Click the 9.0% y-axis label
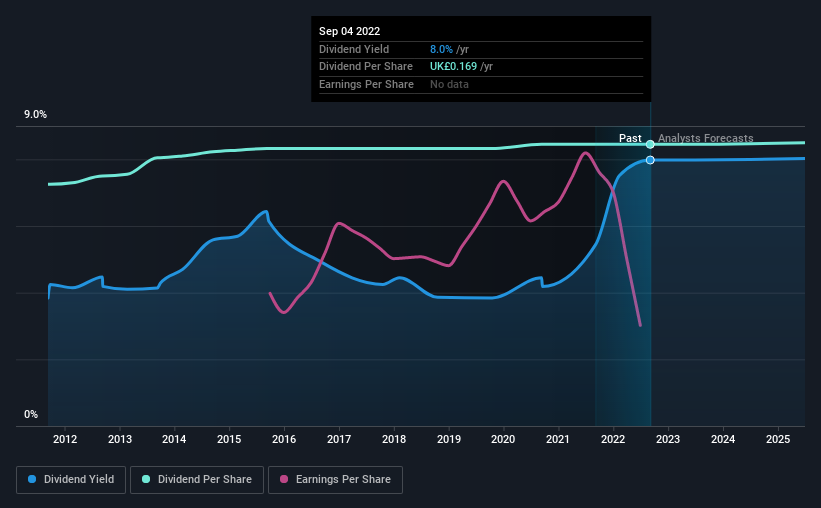Viewport: 821px width, 508px height. 35,115
